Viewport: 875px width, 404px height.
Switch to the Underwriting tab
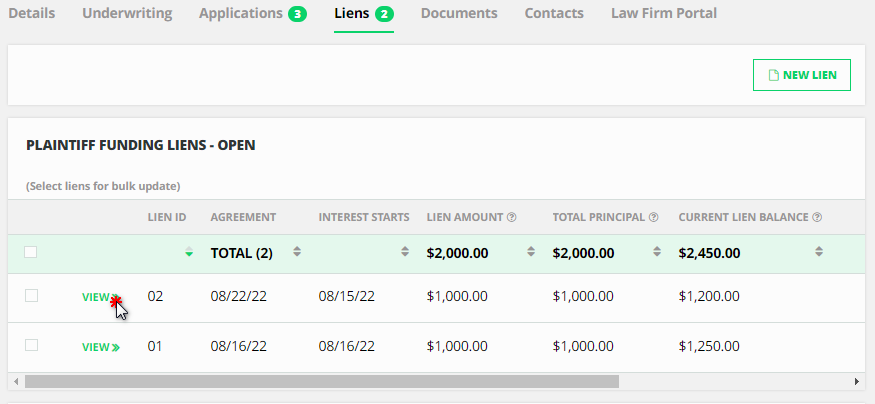pyautogui.click(x=127, y=14)
